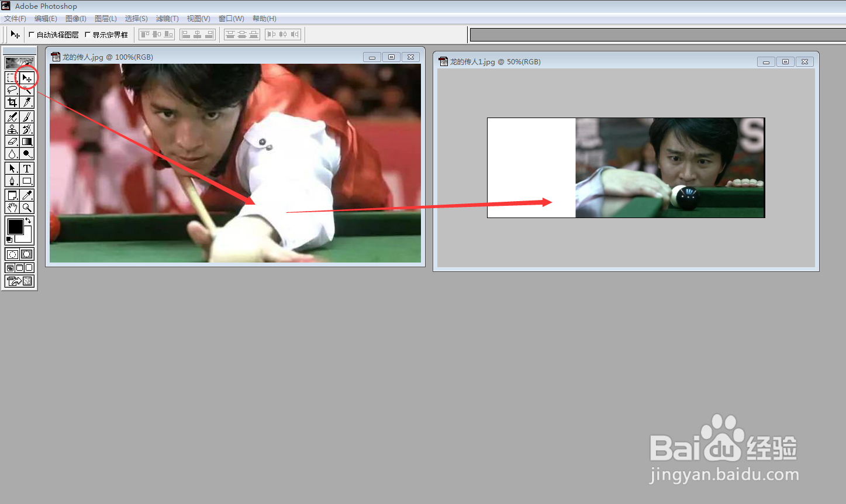Viewport: 846px width, 504px height.
Task: Choose Full Screen with menu bar mode
Action: (x=19, y=268)
